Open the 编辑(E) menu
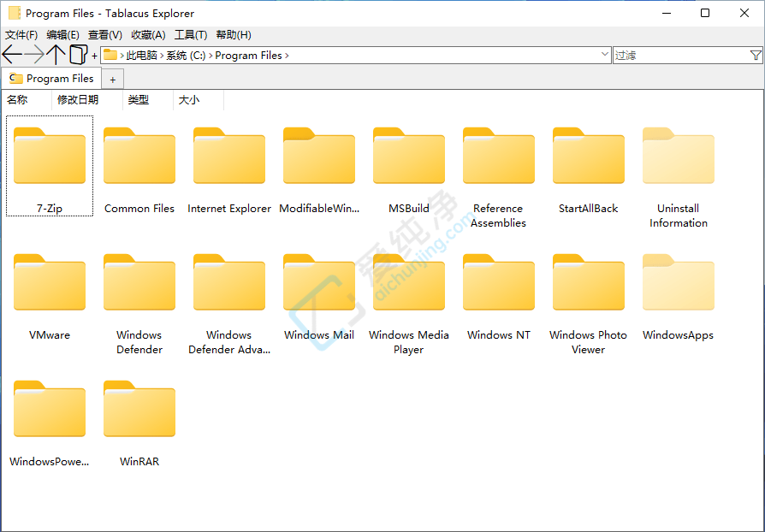 coord(63,35)
